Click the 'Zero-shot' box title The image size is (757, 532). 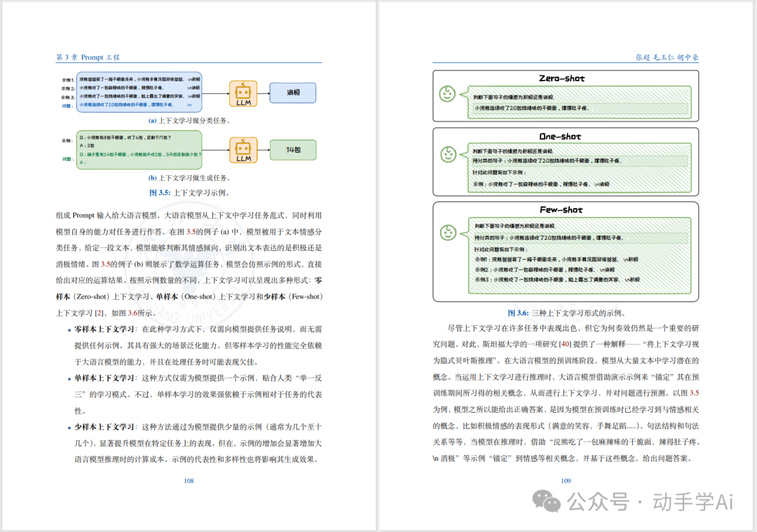point(561,79)
